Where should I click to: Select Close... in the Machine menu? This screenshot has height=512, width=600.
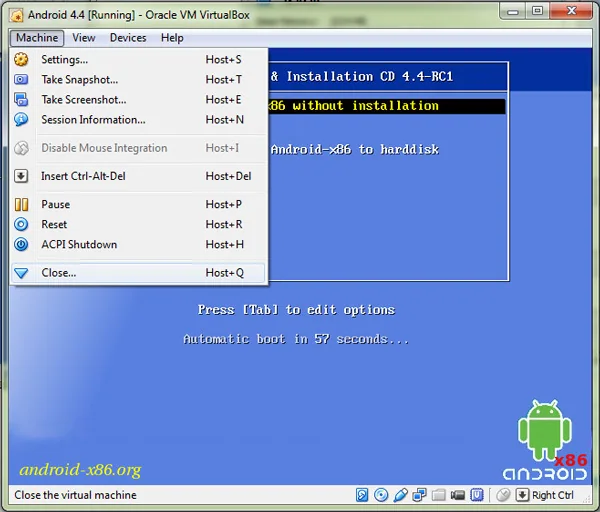click(x=139, y=273)
